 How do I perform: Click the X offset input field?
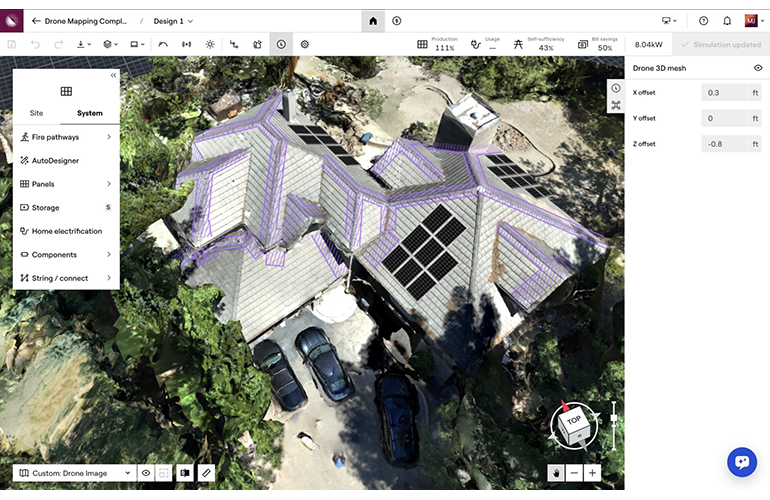[724, 92]
